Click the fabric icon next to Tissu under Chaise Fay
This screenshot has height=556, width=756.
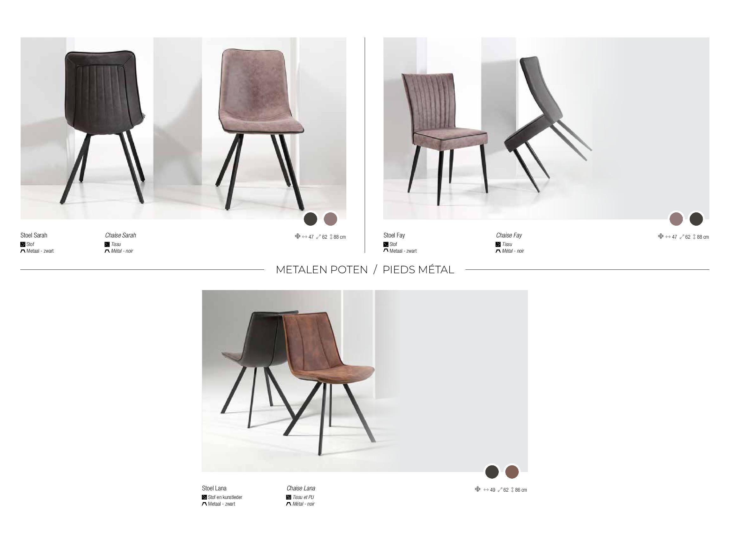coord(498,244)
